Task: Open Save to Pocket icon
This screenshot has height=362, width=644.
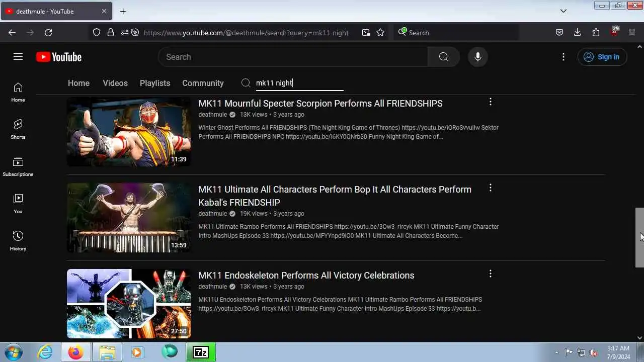Action: [559, 32]
